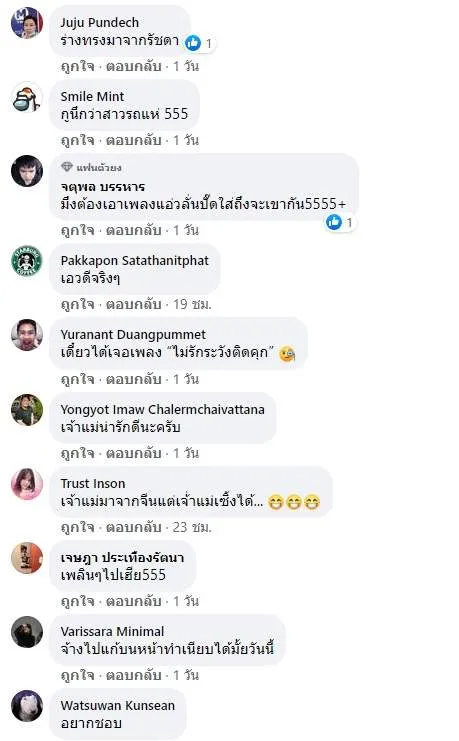Like Smile Mint's comment
The width and height of the screenshot is (459, 741).
(x=78, y=140)
